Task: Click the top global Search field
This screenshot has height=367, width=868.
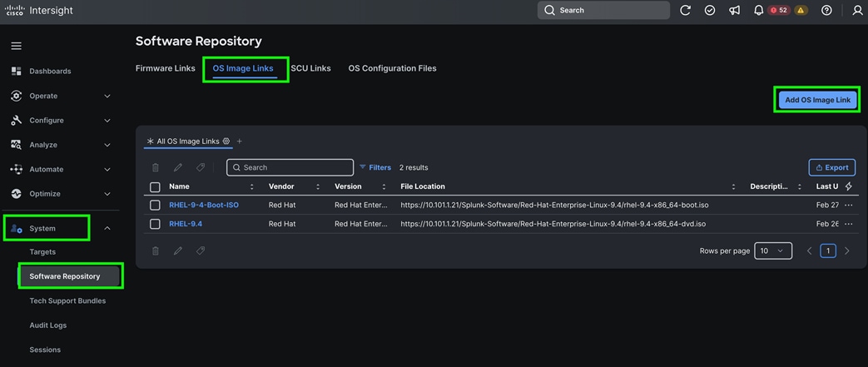Action: (x=603, y=10)
